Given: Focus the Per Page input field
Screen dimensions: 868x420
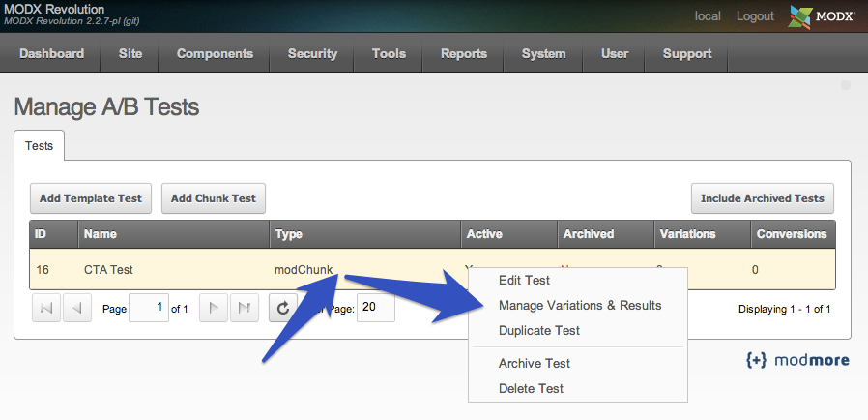Looking at the screenshot, I should click(376, 308).
